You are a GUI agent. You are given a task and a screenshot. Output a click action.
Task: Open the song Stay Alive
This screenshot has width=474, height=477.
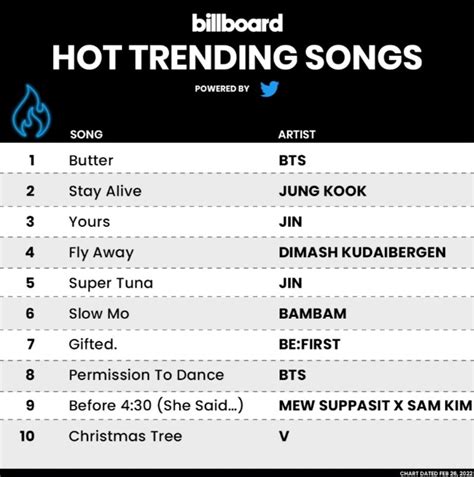click(105, 191)
